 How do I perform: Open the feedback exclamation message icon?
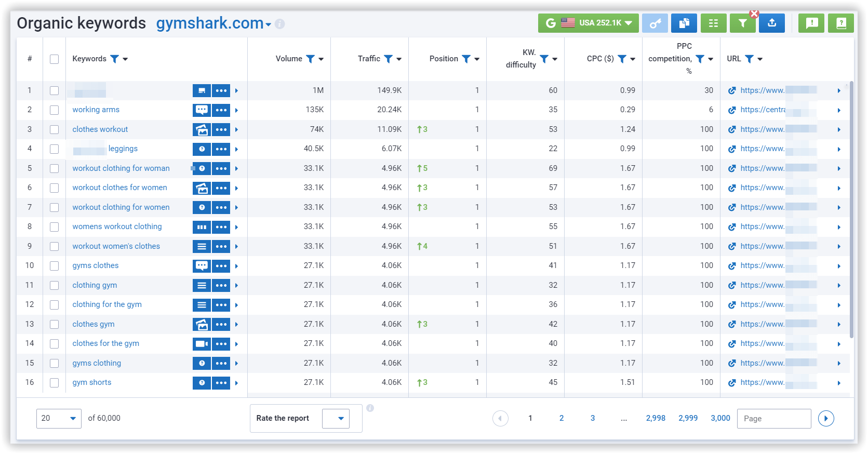click(811, 23)
